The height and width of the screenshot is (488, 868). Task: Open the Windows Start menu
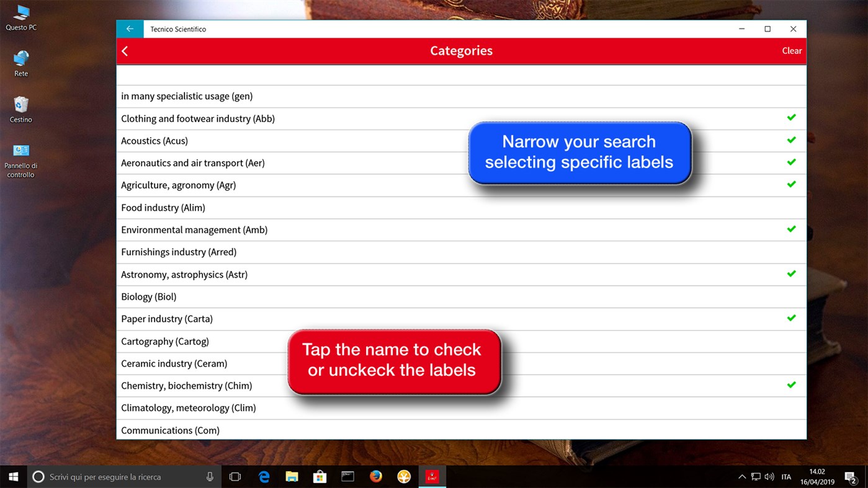pyautogui.click(x=12, y=476)
